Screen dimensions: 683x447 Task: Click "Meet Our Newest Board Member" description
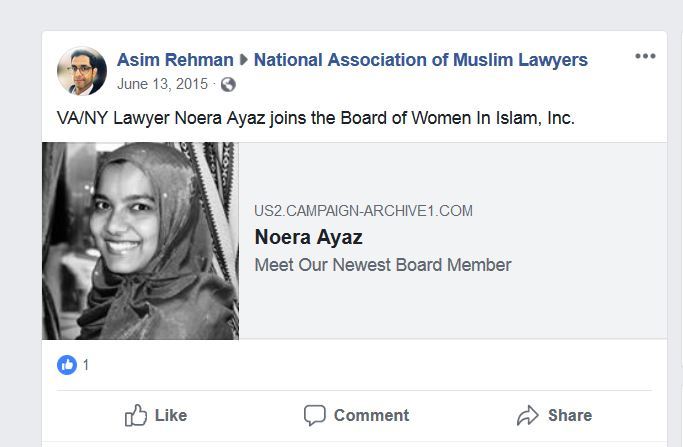point(382,265)
